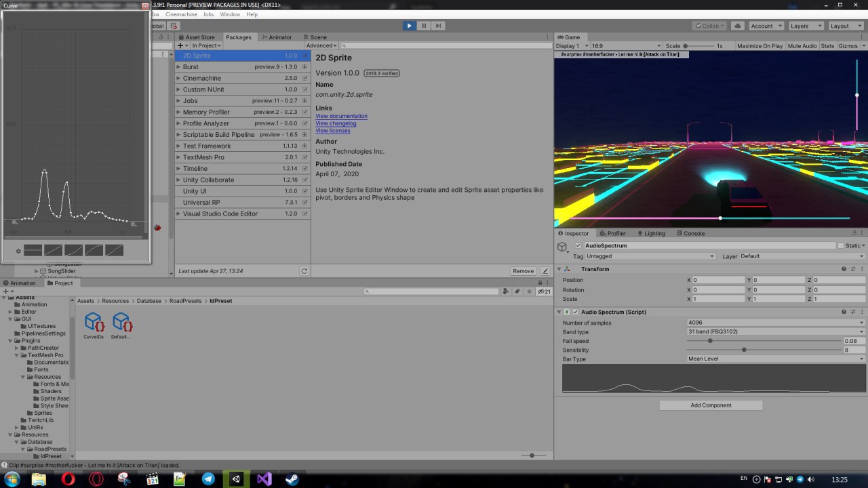Screen dimensions: 868x488
Task: Toggle Stats in Game view
Action: pos(827,46)
